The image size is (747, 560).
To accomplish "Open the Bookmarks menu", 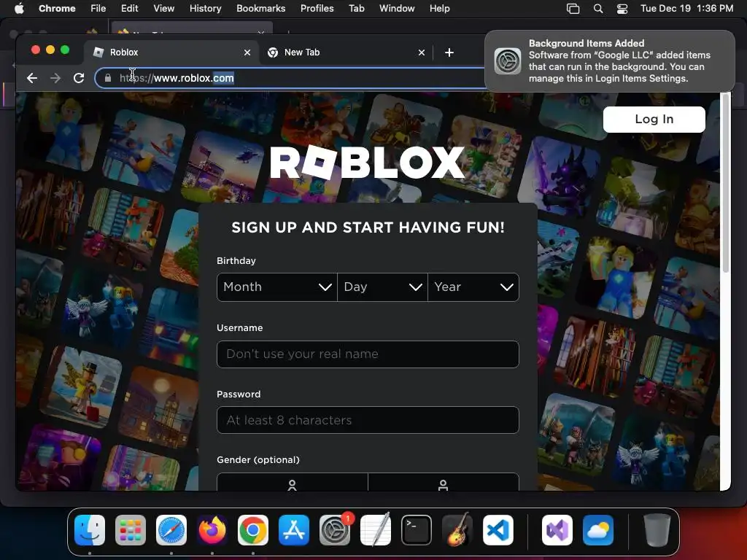I will (x=260, y=9).
